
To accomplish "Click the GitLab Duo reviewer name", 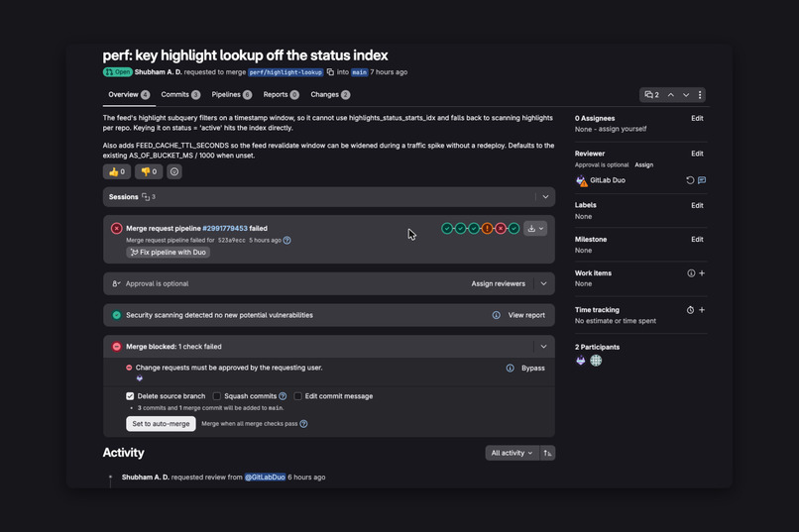I will (x=608, y=180).
